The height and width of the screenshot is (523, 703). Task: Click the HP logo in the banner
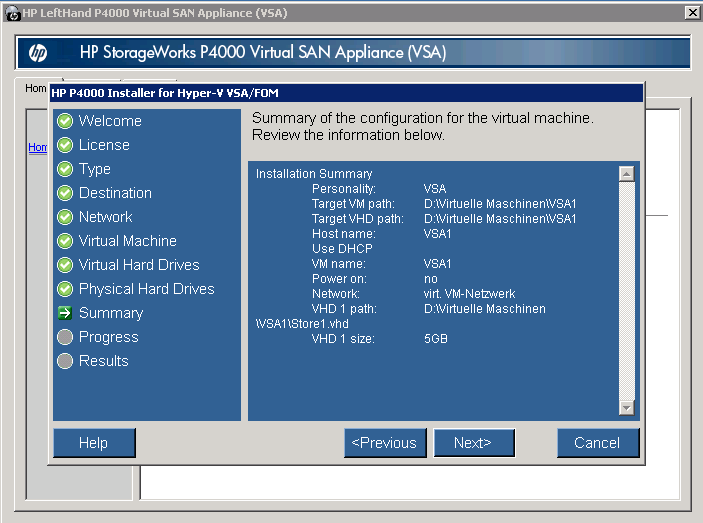click(38, 53)
